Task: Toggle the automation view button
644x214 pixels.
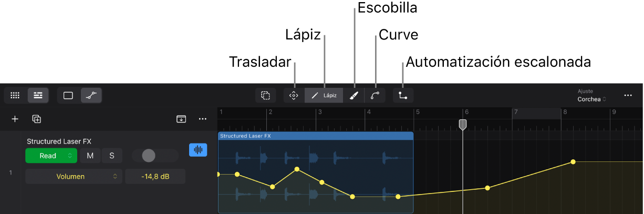Action: (91, 95)
